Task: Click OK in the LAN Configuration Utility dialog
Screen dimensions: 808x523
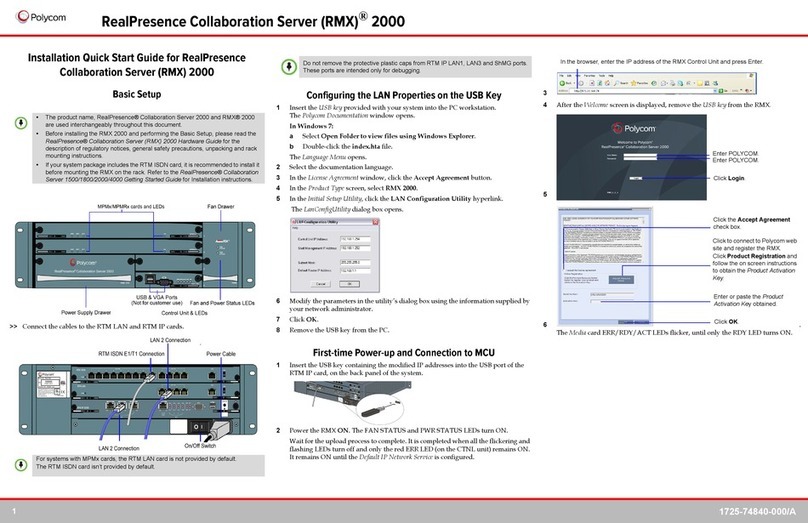Action: 349,284
